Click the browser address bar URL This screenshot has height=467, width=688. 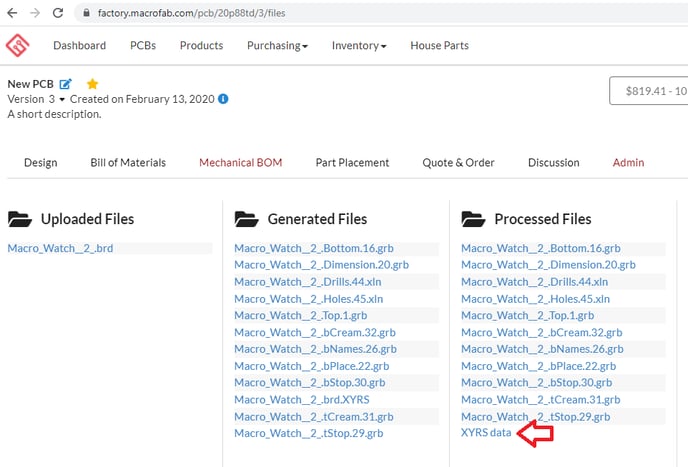tap(191, 13)
